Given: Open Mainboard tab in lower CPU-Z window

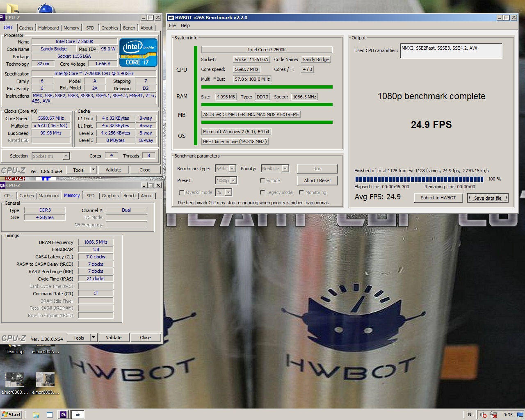Looking at the screenshot, I should pyautogui.click(x=49, y=196).
